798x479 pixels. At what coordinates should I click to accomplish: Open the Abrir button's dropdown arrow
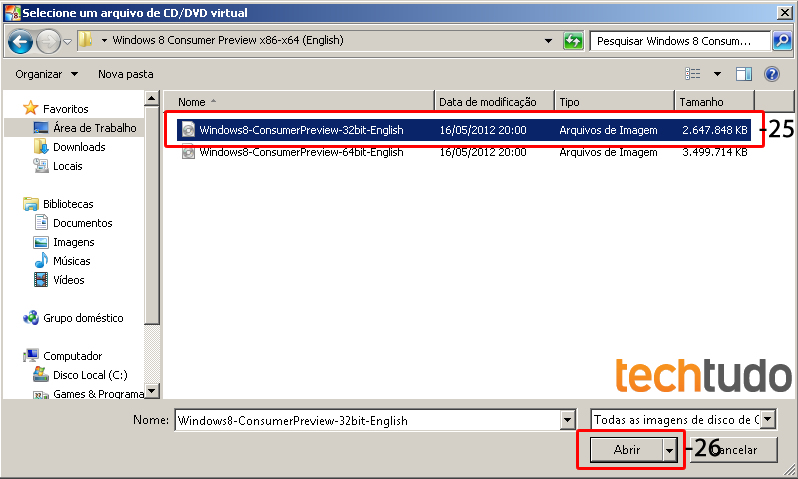pos(670,450)
